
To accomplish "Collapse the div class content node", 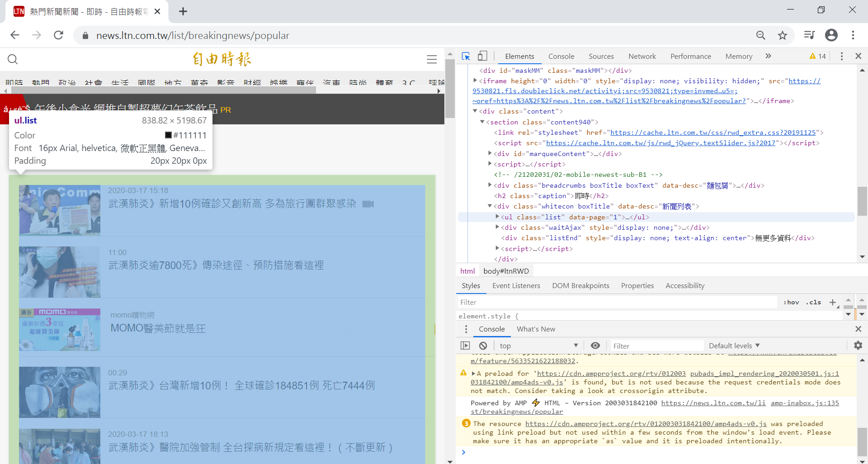I will (x=475, y=111).
